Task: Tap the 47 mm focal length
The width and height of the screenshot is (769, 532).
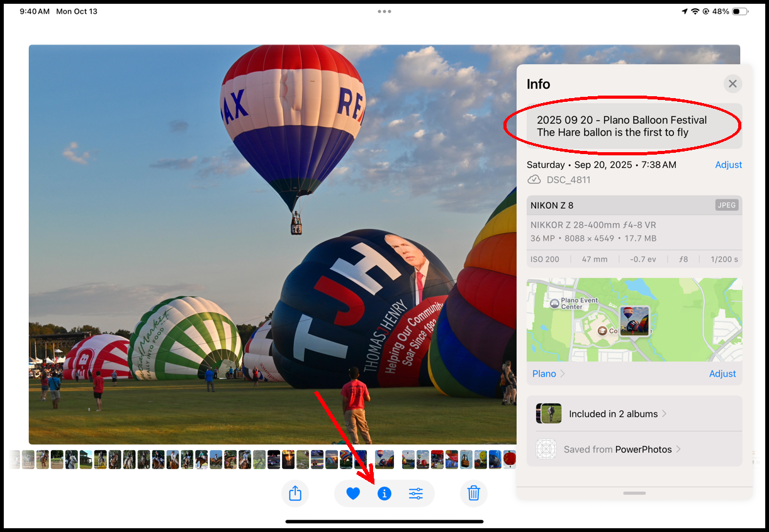Action: (x=595, y=259)
